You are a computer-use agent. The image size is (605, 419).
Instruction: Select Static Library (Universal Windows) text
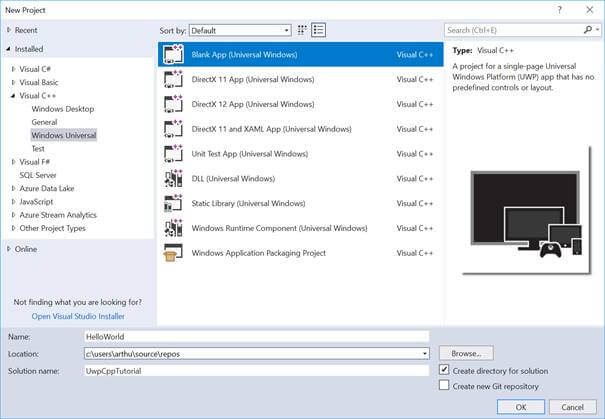pyautogui.click(x=248, y=203)
